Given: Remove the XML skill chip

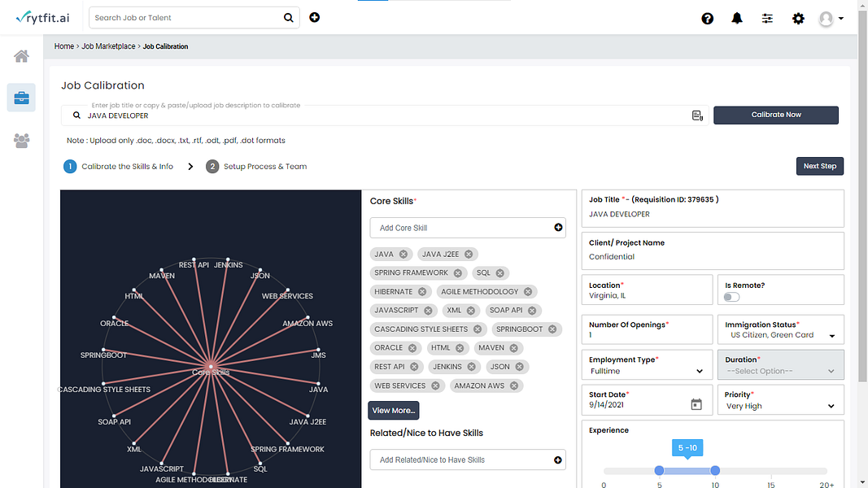Looking at the screenshot, I should point(470,311).
